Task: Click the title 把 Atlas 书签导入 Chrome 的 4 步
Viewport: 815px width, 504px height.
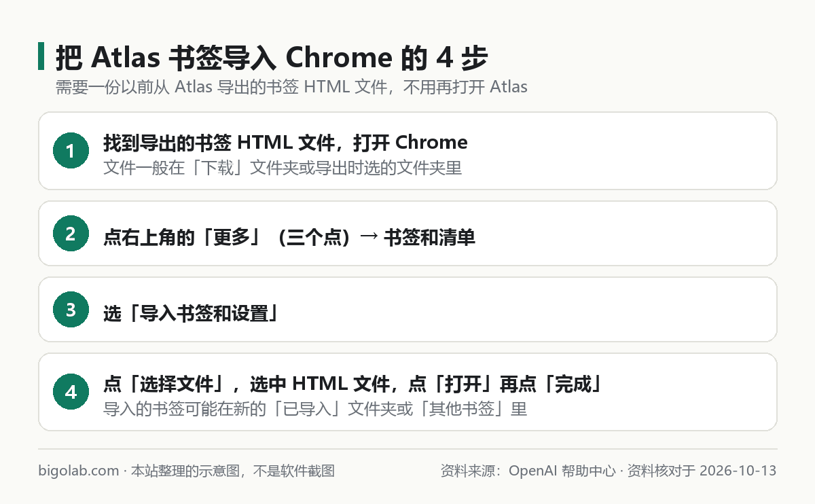Action: pyautogui.click(x=272, y=58)
